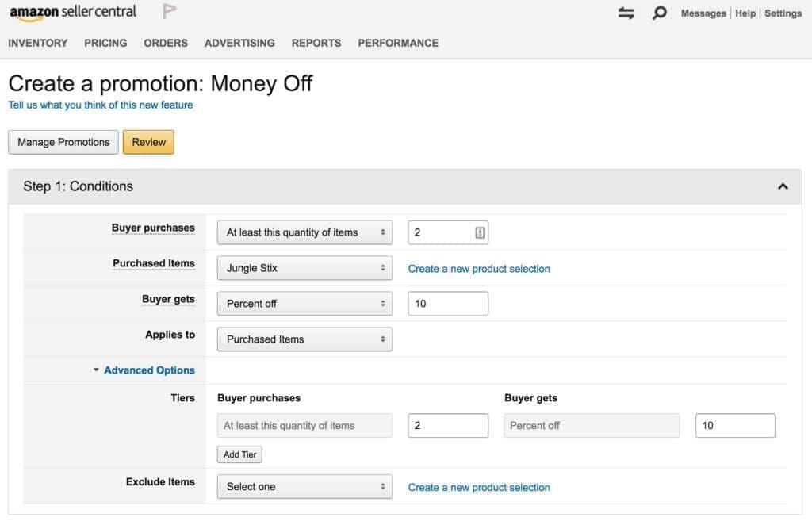Click the Review button
Image resolution: width=812 pixels, height=525 pixels.
click(148, 142)
